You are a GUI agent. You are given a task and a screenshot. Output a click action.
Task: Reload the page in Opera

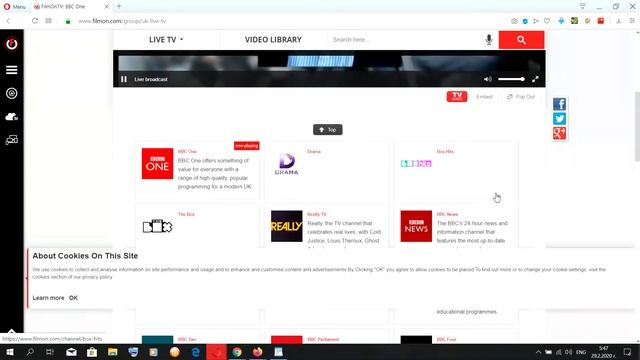coord(35,21)
